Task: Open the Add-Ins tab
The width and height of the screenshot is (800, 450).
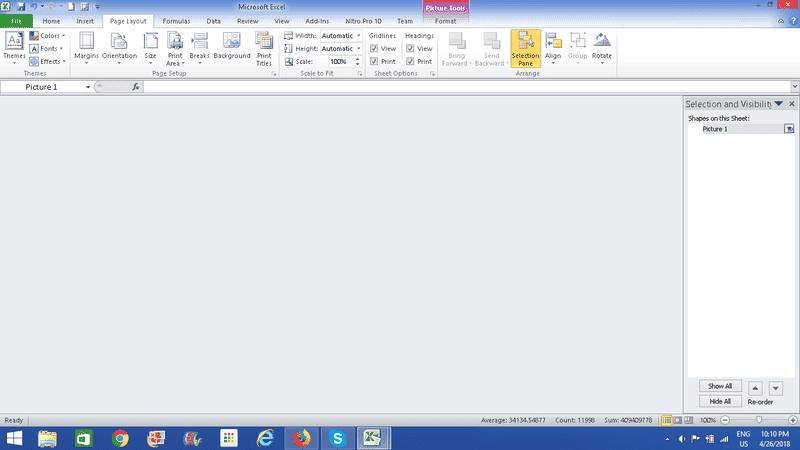Action: click(317, 21)
